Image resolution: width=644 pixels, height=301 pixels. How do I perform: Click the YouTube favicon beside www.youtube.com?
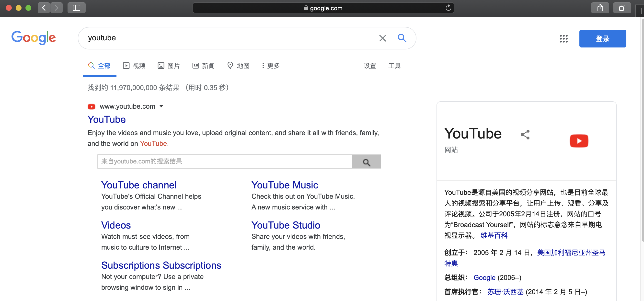tap(91, 106)
